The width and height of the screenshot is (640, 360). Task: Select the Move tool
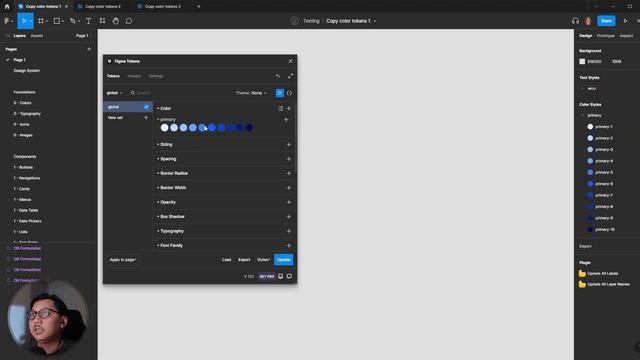point(24,21)
